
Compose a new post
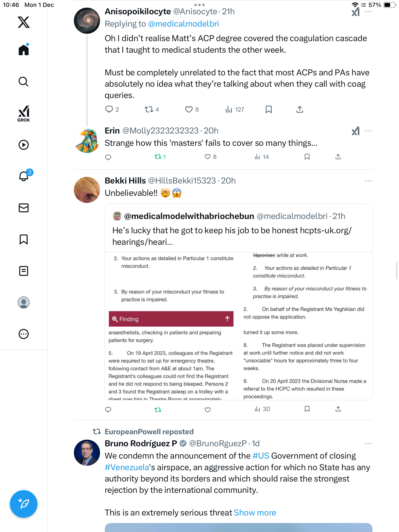(24, 504)
